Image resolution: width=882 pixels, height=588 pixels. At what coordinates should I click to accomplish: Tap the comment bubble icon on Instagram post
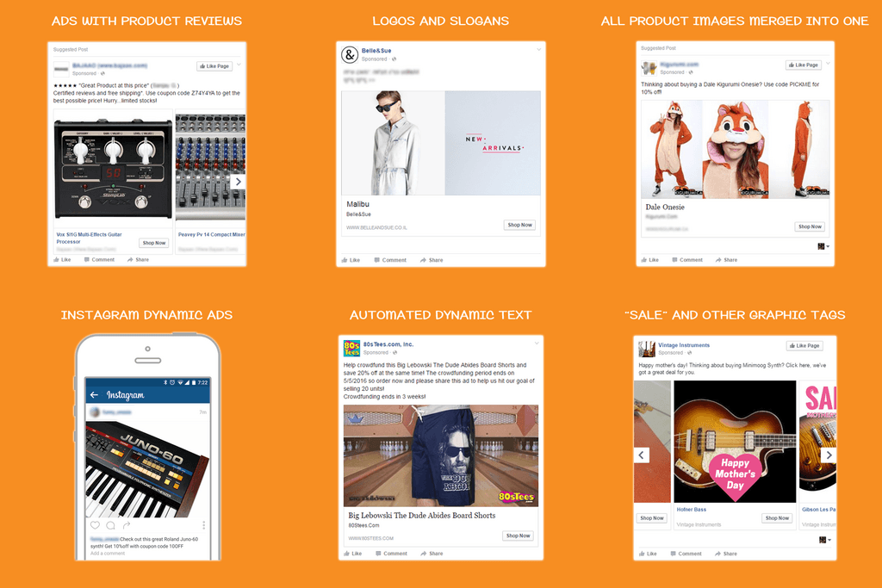click(111, 525)
